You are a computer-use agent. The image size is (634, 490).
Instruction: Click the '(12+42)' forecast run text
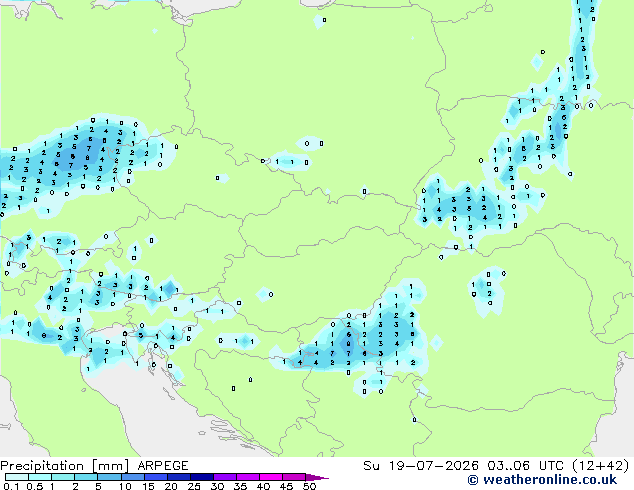coord(601,466)
